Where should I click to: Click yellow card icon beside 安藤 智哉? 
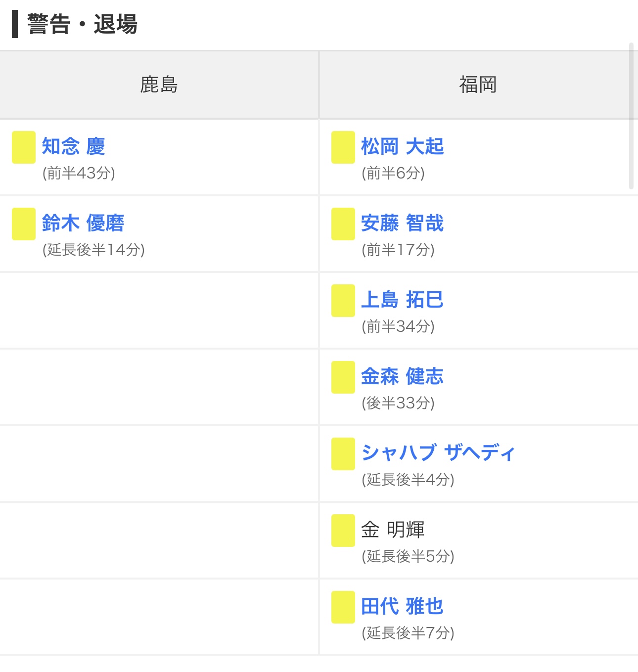tap(343, 224)
